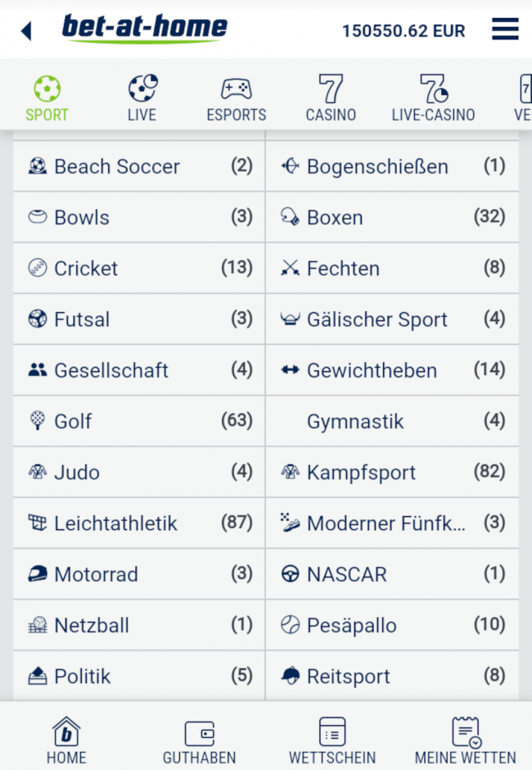
Task: Open the Leichtathletik category
Action: pos(115,523)
